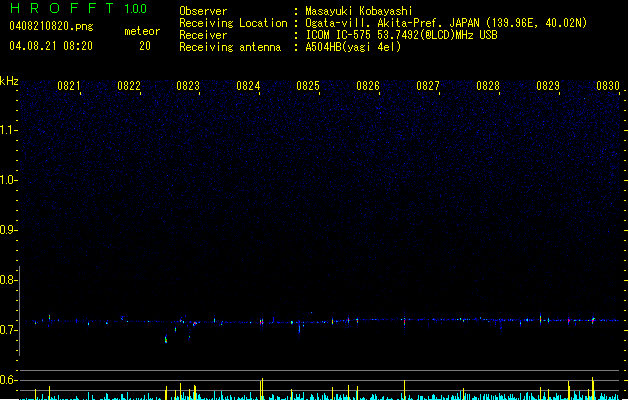Click time marker 0828
The width and height of the screenshot is (629, 400).
(488, 86)
